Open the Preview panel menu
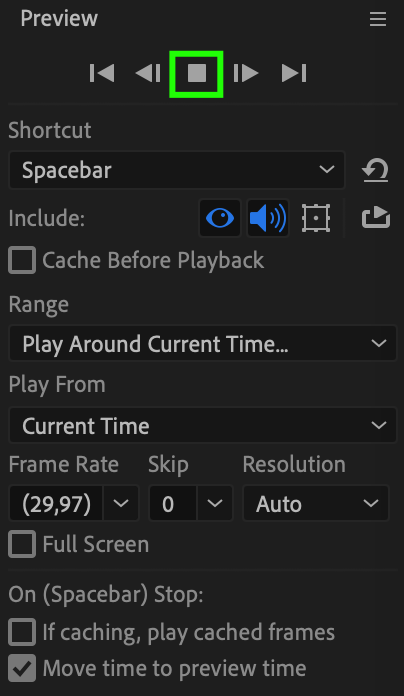The image size is (404, 696). [378, 19]
